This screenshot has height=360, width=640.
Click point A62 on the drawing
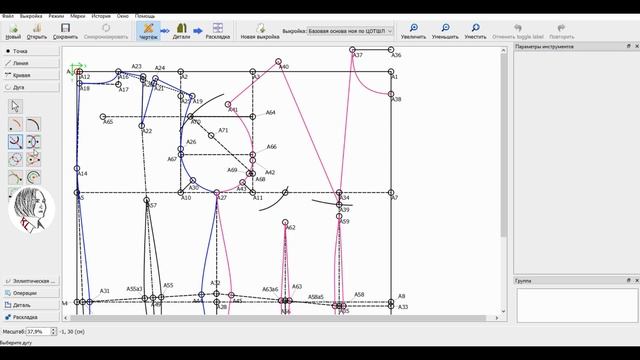285,222
